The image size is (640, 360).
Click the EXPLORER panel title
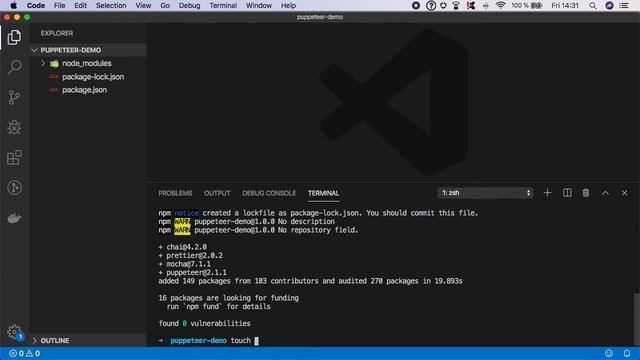pyautogui.click(x=57, y=33)
